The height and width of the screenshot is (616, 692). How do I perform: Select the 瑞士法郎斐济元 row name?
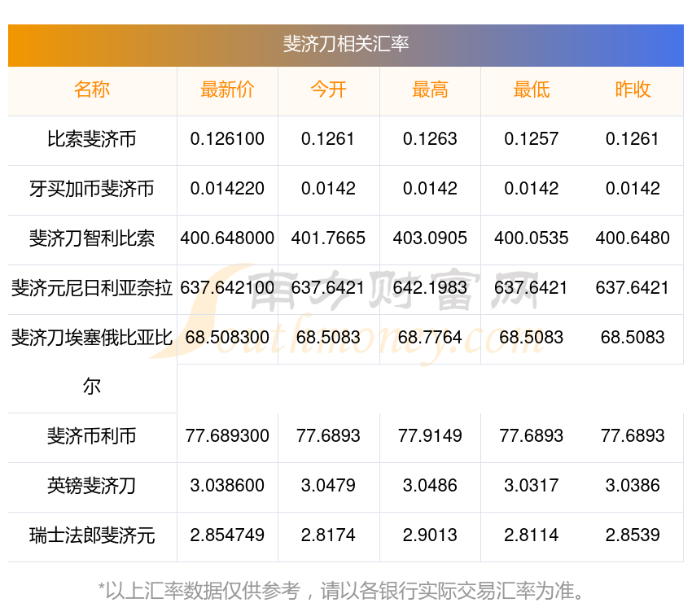(92, 535)
